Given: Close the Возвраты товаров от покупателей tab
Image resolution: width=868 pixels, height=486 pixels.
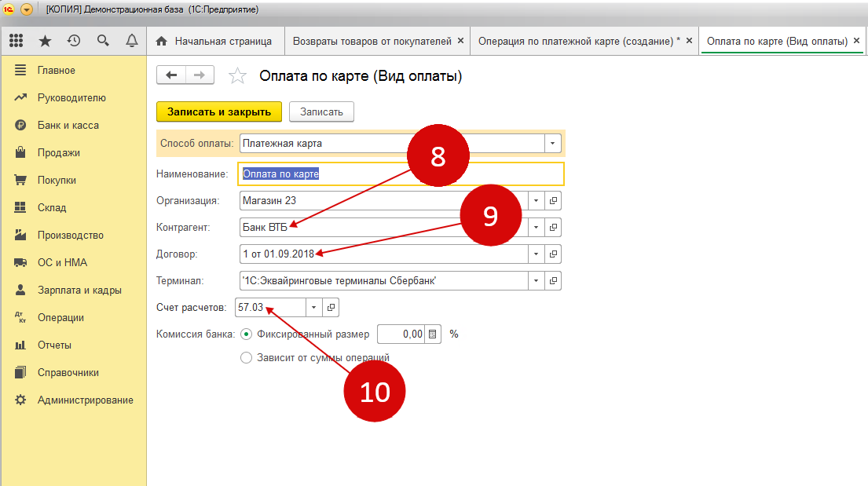Looking at the screenshot, I should [460, 40].
